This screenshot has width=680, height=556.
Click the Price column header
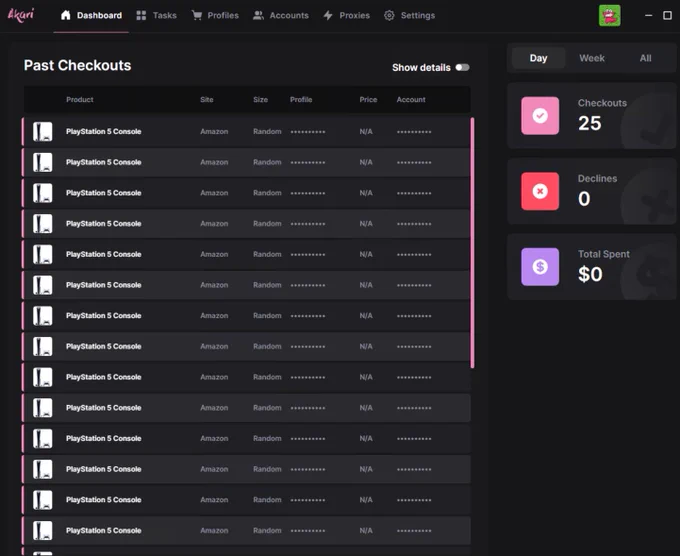[368, 100]
